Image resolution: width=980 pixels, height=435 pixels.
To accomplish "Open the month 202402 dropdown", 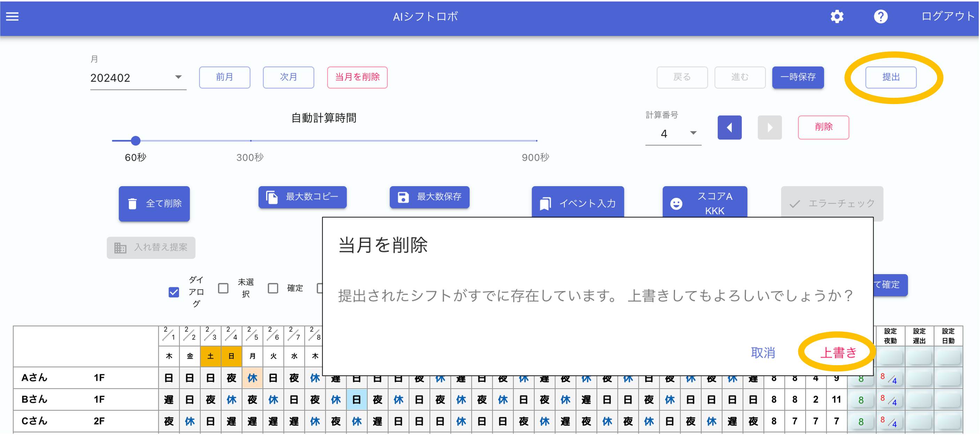I will tap(138, 78).
